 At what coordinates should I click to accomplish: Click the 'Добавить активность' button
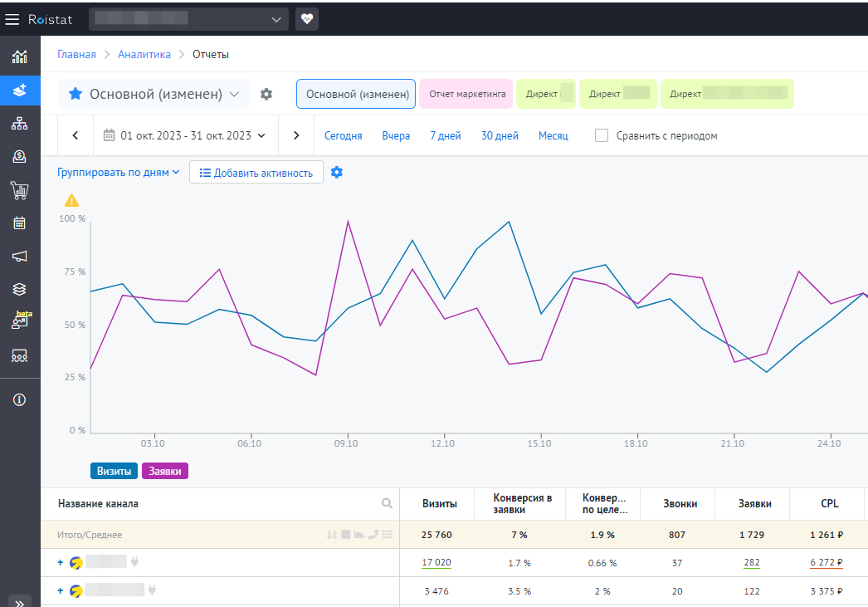coord(256,173)
